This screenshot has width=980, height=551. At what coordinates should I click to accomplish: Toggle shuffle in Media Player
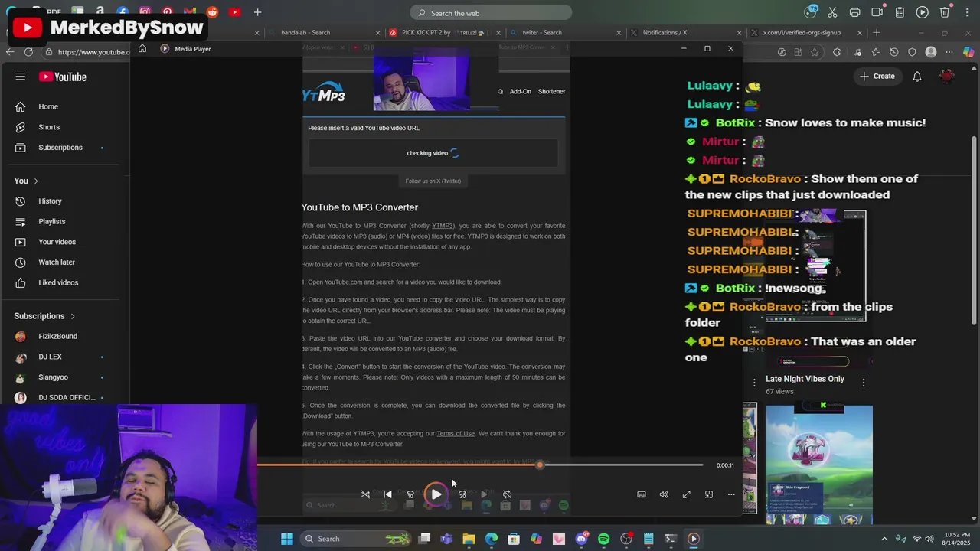tap(365, 494)
